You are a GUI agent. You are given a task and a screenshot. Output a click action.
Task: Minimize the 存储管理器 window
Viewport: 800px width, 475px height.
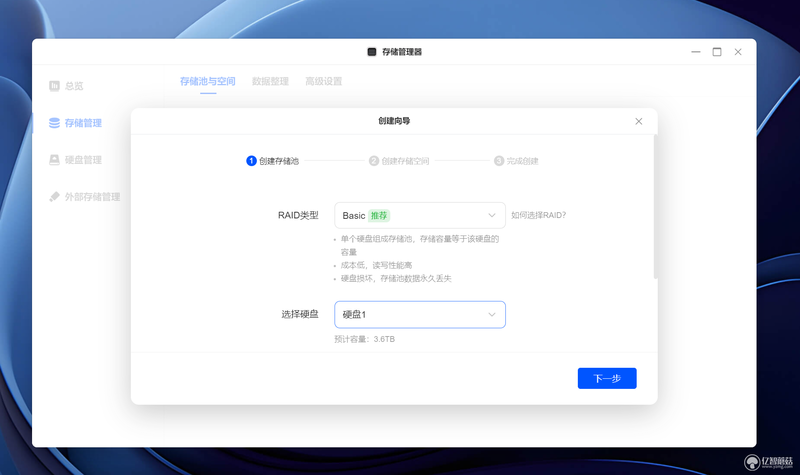(x=695, y=52)
